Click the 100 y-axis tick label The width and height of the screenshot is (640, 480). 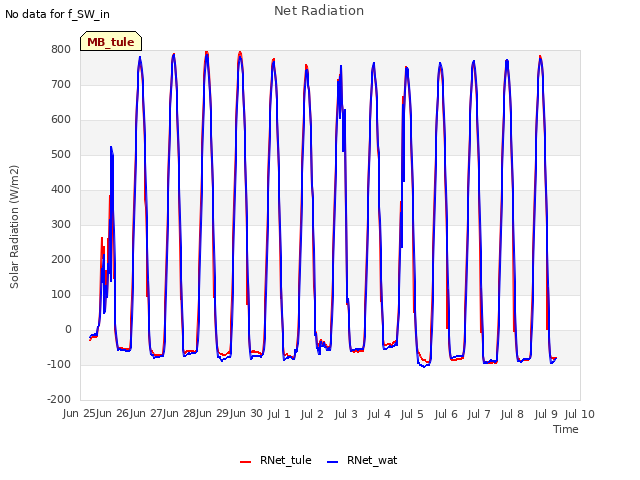pos(61,295)
